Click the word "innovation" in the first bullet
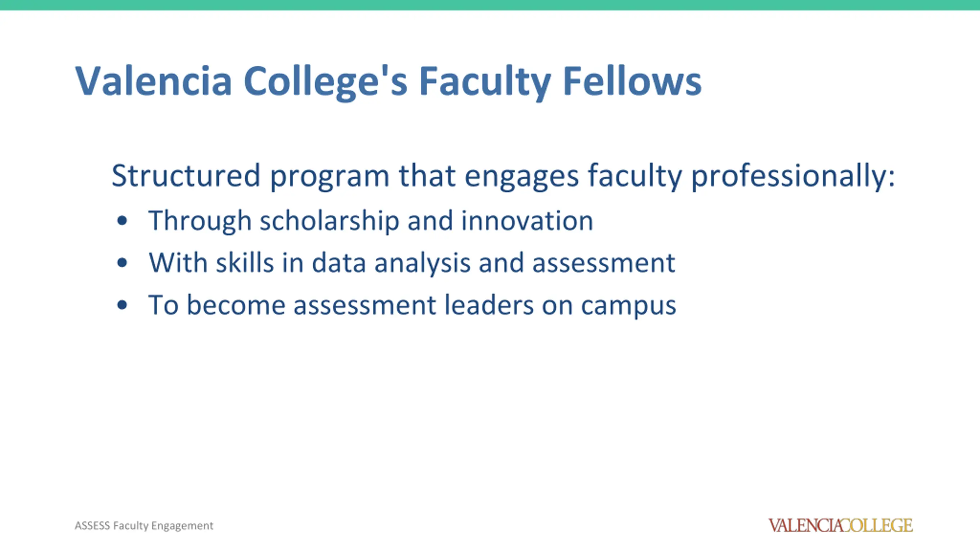Image resolution: width=980 pixels, height=551 pixels. (x=527, y=221)
